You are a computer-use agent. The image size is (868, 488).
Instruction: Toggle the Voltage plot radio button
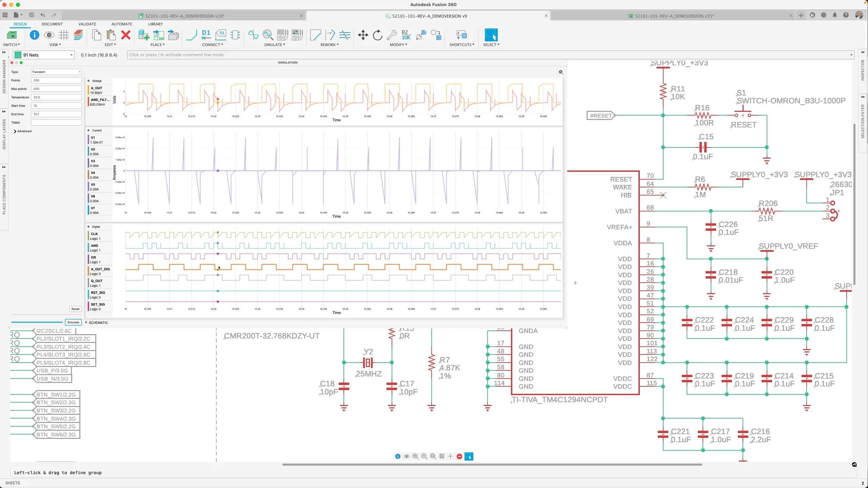tap(88, 81)
